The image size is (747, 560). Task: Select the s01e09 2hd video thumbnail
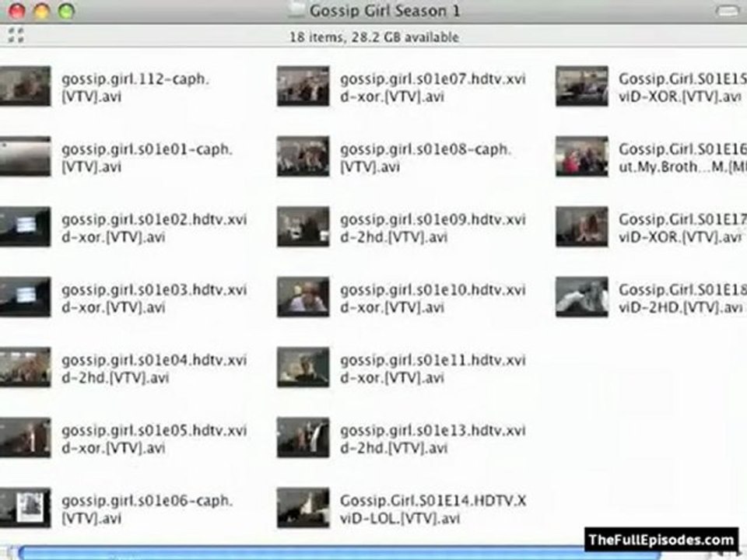[x=303, y=226]
